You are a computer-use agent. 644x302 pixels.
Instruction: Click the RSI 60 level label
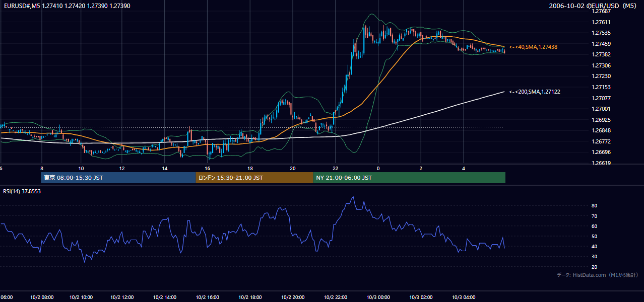pyautogui.click(x=594, y=226)
